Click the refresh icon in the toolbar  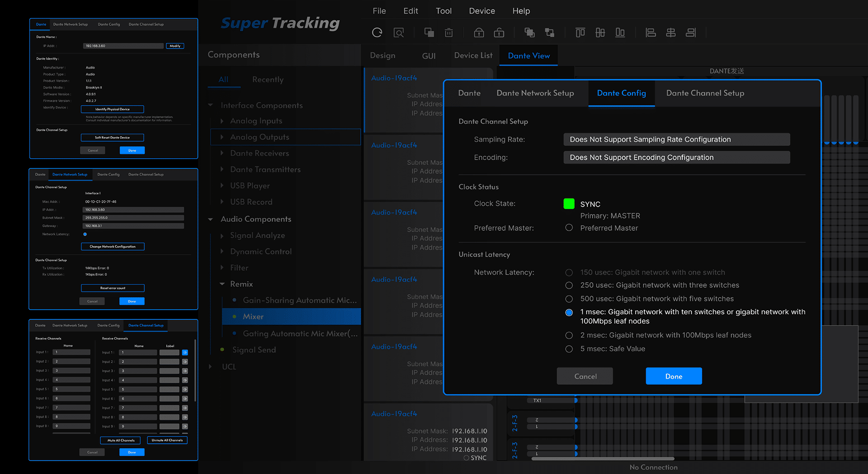[377, 33]
